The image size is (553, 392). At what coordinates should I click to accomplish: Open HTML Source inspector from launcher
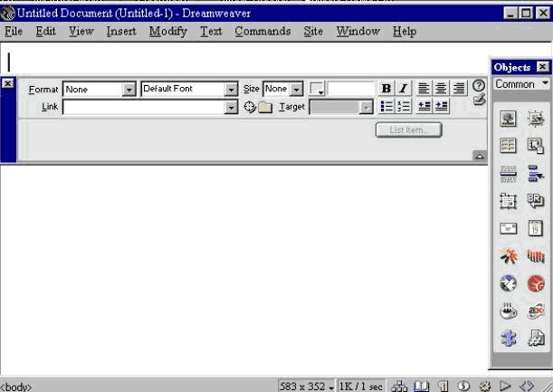[527, 387]
